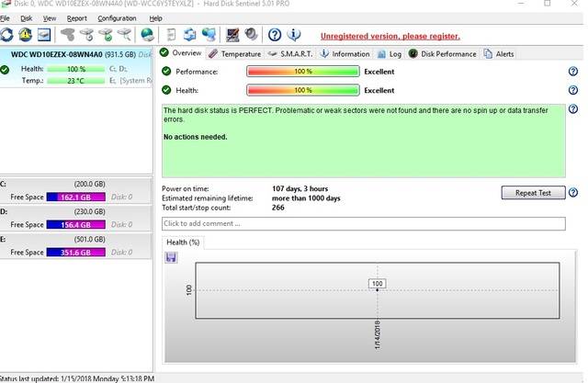The image size is (588, 383).
Task: Click the Refresh toolbar icon with circular arrows
Action: click(x=6, y=35)
